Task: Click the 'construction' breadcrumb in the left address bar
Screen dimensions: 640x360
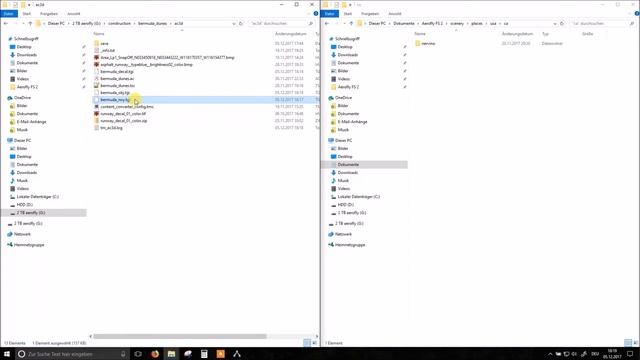Action: (x=120, y=24)
